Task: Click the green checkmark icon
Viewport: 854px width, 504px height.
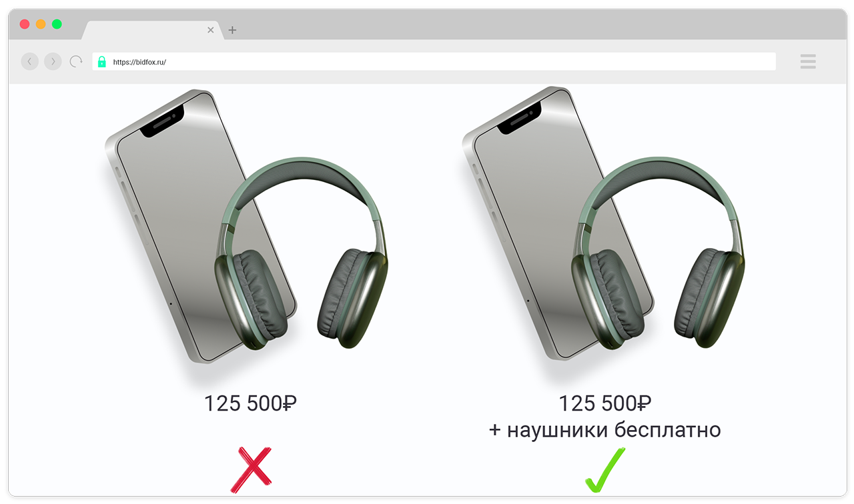Action: tap(604, 471)
